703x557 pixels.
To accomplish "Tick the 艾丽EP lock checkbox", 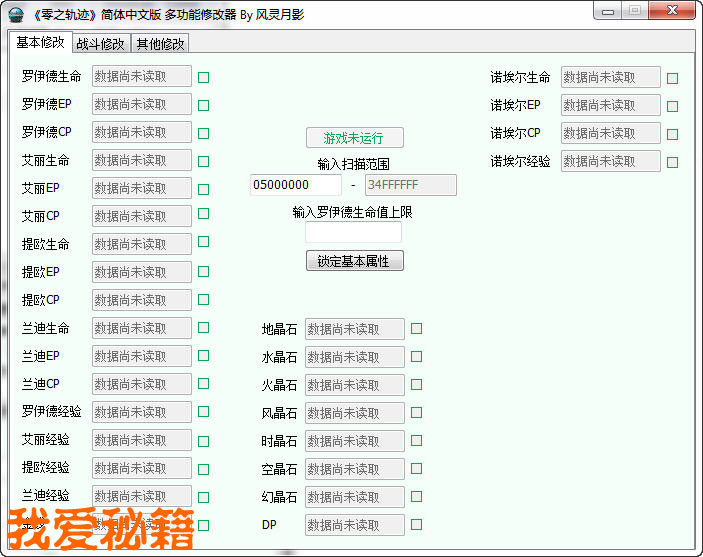I will click(203, 188).
